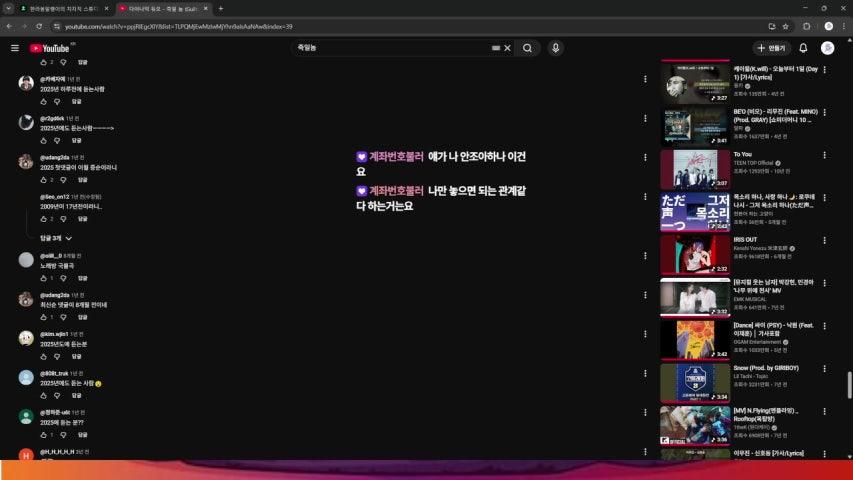853x480 pixels.
Task: Click the search magnifier button
Action: [527, 48]
